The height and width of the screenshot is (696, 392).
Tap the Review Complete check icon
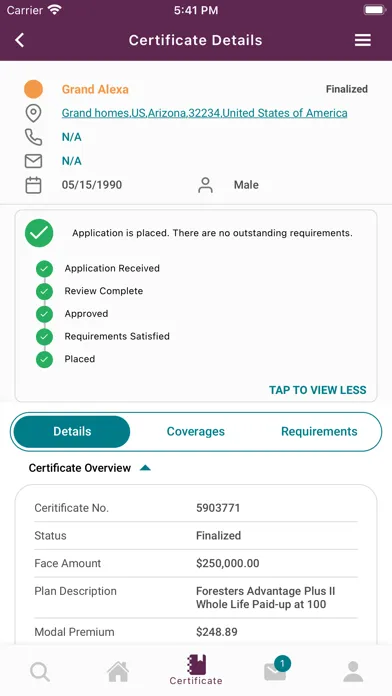44,292
